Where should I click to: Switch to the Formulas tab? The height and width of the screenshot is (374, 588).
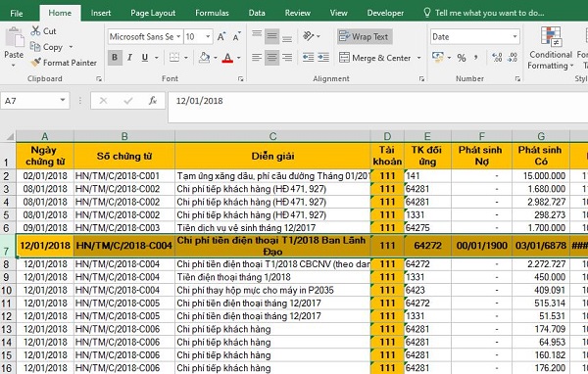click(x=212, y=13)
